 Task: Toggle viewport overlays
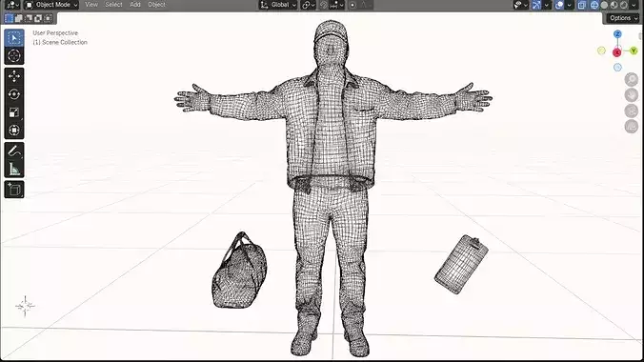pyautogui.click(x=559, y=5)
